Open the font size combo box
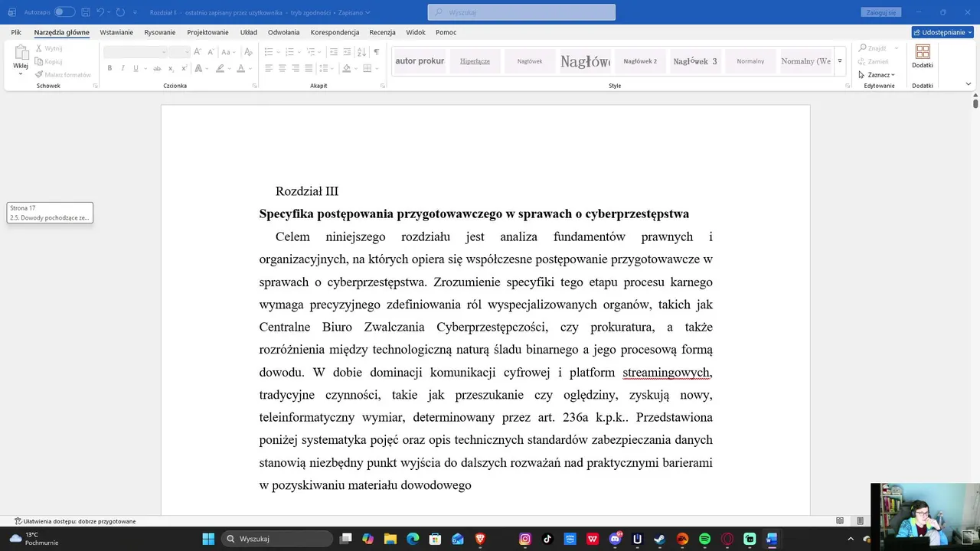 pyautogui.click(x=179, y=52)
